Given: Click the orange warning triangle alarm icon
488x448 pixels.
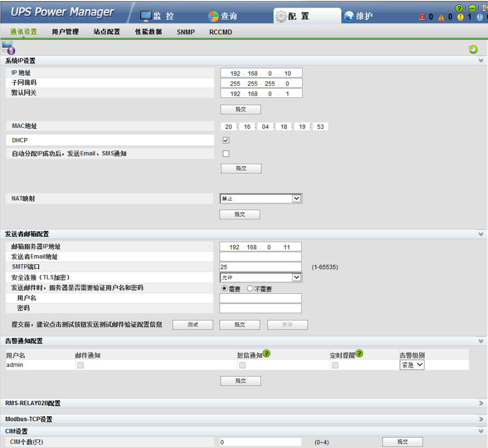Looking at the screenshot, I should click(x=441, y=17).
